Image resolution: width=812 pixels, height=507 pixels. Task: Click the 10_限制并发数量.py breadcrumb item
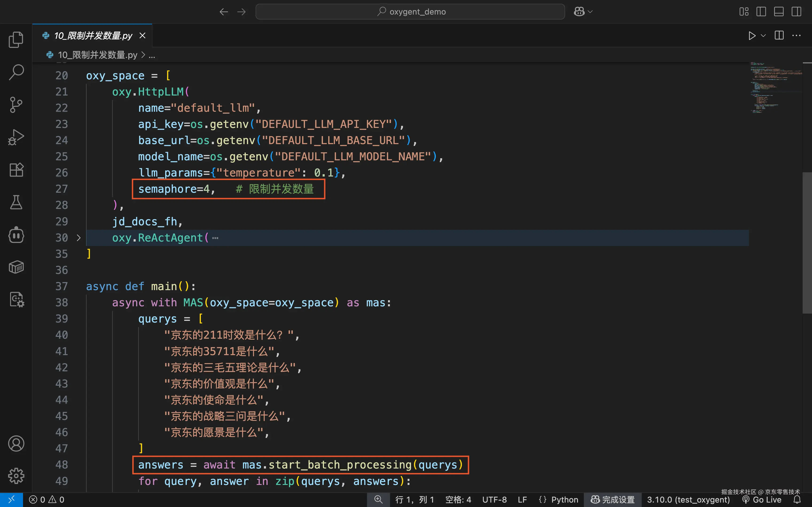click(97, 55)
